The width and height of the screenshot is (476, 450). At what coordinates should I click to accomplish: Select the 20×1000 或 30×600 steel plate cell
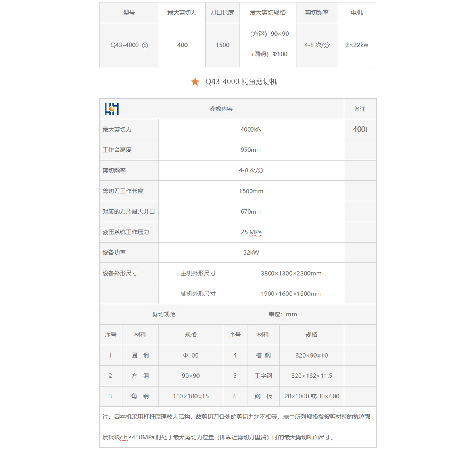pos(311,396)
